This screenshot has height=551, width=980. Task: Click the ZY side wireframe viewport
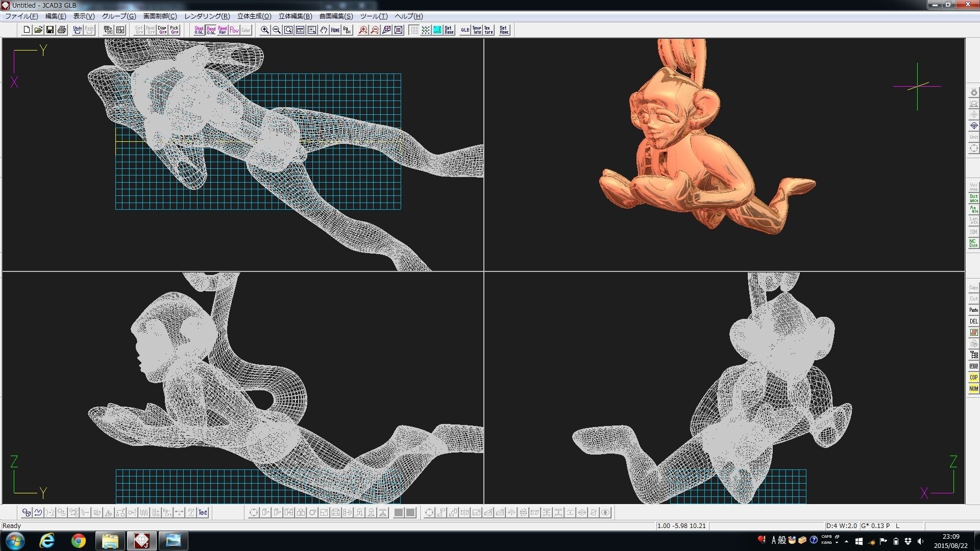(x=243, y=388)
